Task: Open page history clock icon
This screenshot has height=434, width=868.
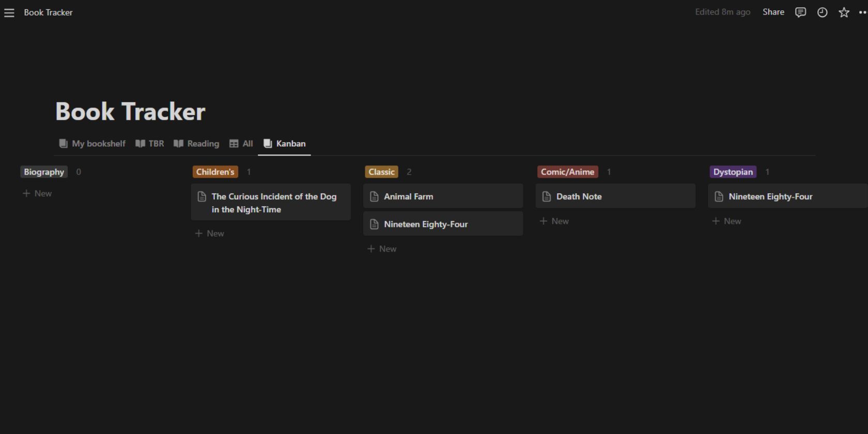Action: [822, 12]
